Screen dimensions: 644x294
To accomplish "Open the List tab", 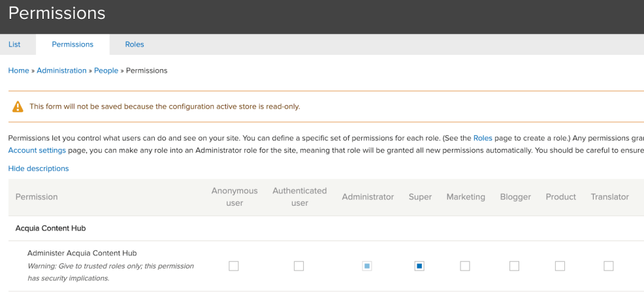I will click(x=14, y=44).
